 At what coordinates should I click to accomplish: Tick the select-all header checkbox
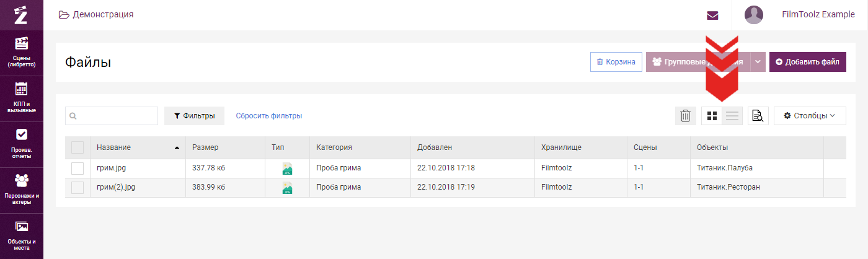[x=77, y=147]
